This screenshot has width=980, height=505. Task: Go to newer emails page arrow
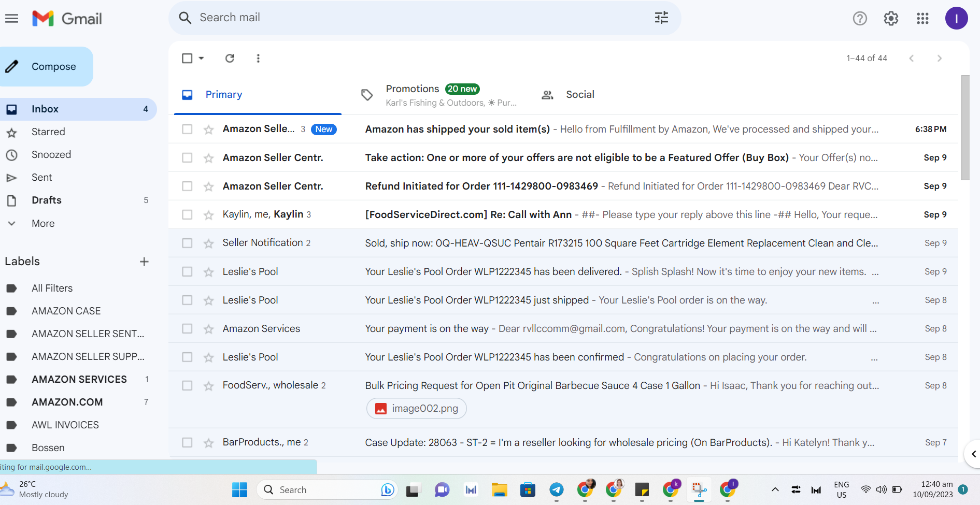pos(911,58)
